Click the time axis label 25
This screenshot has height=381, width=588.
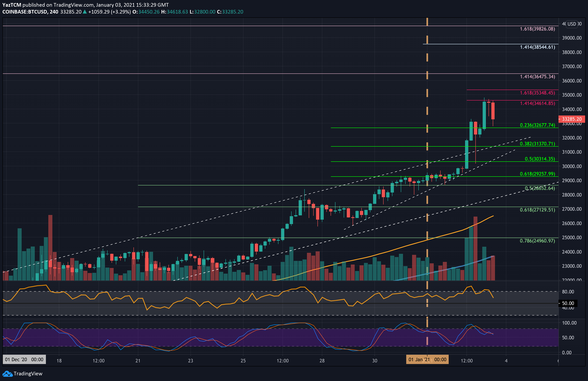tap(243, 361)
